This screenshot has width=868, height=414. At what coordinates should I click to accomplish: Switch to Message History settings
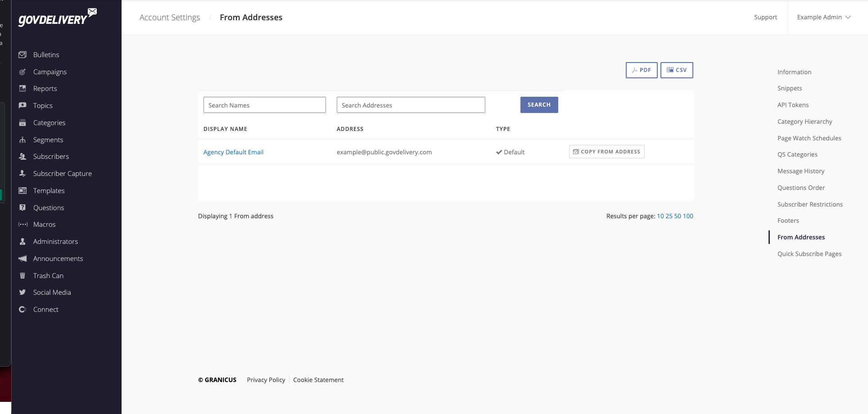[801, 171]
